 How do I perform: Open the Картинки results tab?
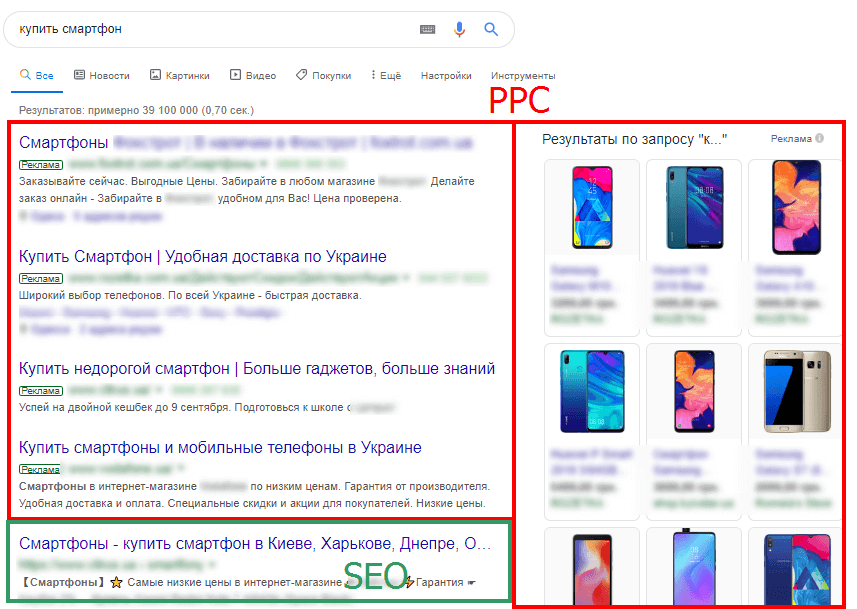click(x=180, y=75)
